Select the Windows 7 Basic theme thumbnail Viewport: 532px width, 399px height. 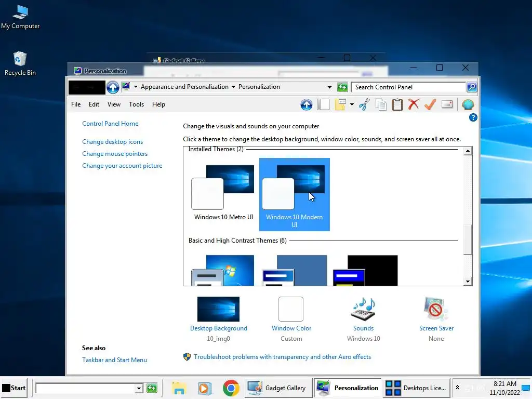[x=222, y=270]
